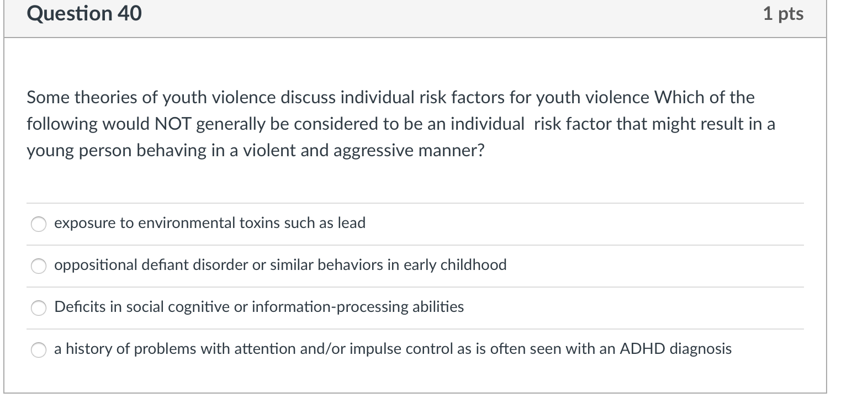Click the 'exposure to environmental toxins' answer text
The height and width of the screenshot is (403, 868).
(209, 223)
